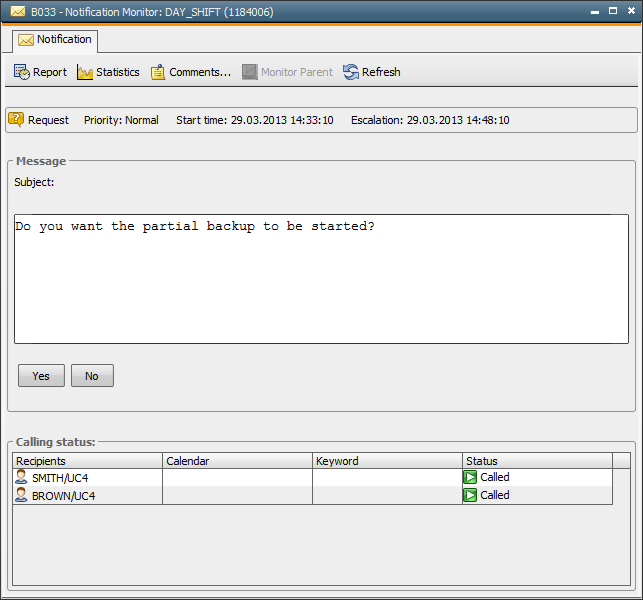643x600 pixels.
Task: Click the Priority: Normal text
Action: coord(121,120)
